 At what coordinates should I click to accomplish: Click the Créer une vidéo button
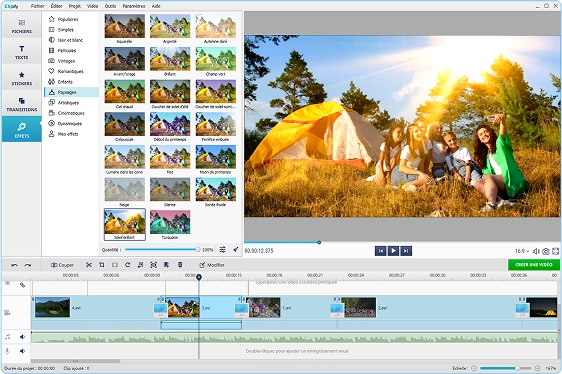(x=534, y=265)
